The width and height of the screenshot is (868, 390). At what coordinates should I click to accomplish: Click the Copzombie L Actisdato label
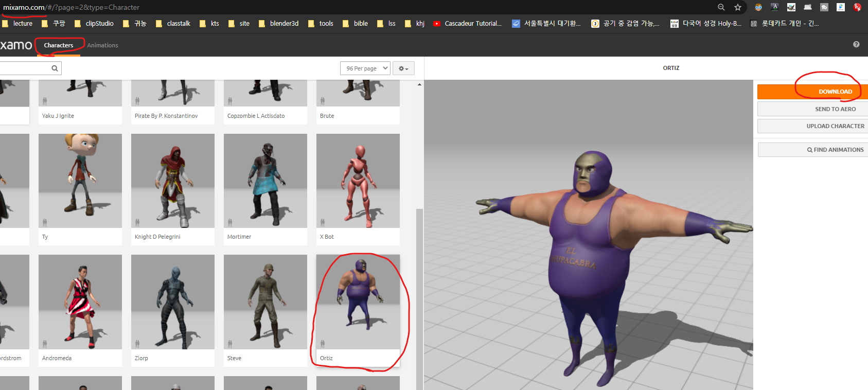(256, 116)
